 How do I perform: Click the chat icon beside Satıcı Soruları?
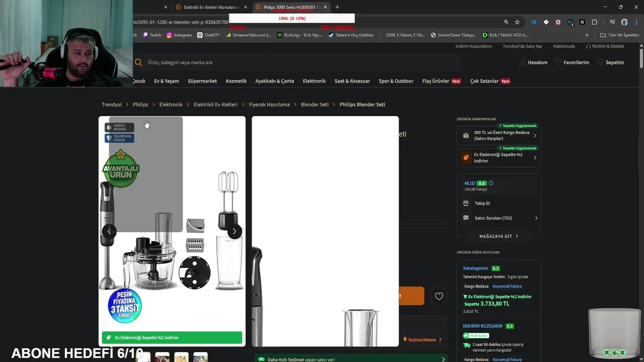point(466,218)
